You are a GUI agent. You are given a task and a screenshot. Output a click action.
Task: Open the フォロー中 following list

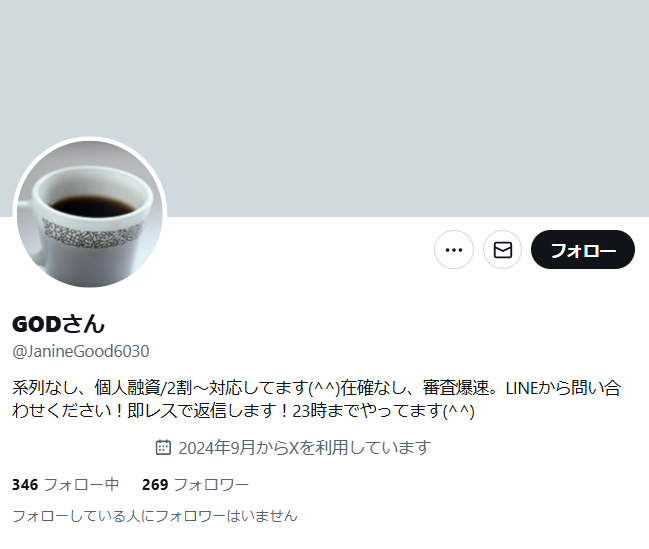(x=66, y=484)
